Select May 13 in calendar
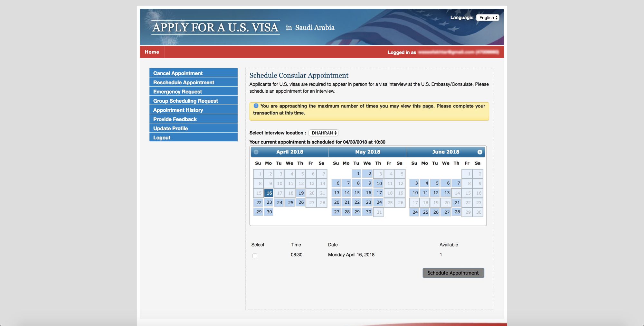The height and width of the screenshot is (326, 644). point(336,193)
